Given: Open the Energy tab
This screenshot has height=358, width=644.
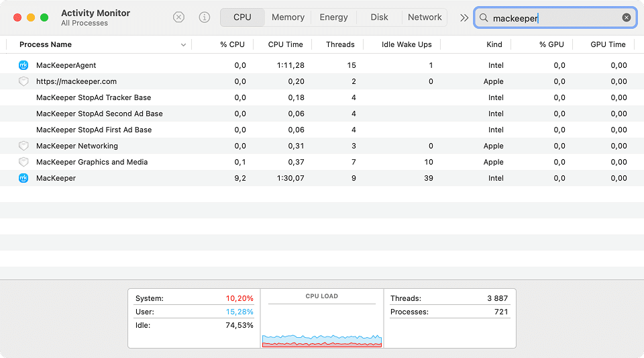Looking at the screenshot, I should (x=333, y=17).
